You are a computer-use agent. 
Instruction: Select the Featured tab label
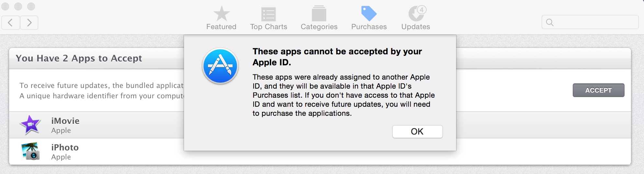pyautogui.click(x=222, y=27)
